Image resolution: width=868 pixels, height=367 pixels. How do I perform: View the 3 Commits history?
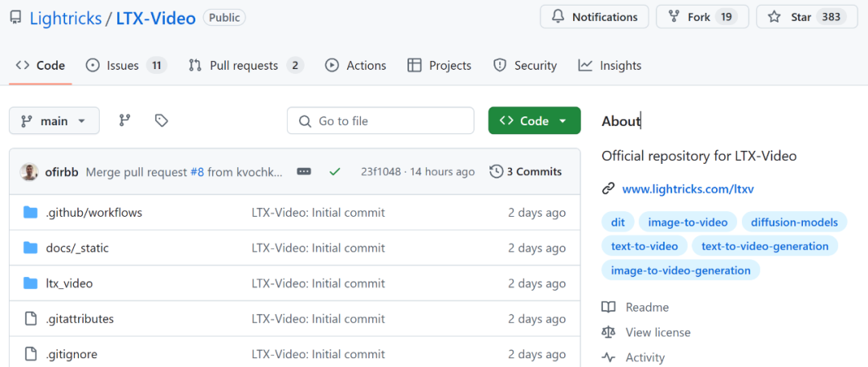(x=526, y=172)
